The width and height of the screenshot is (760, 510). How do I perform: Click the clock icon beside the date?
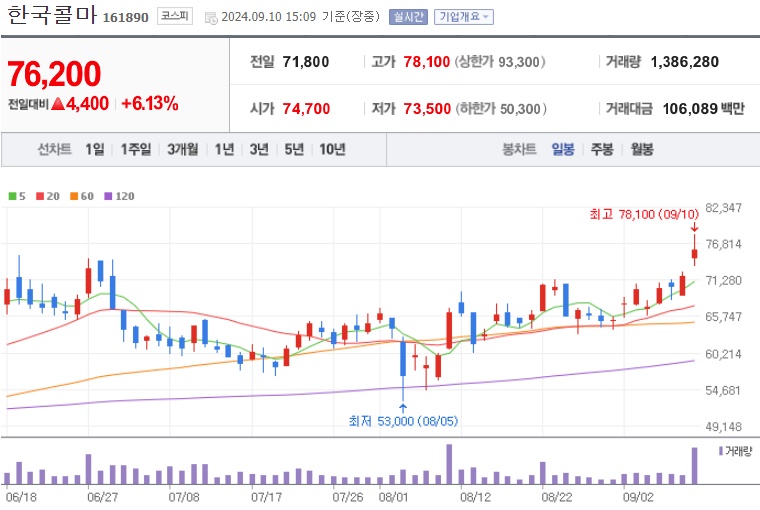pyautogui.click(x=211, y=18)
